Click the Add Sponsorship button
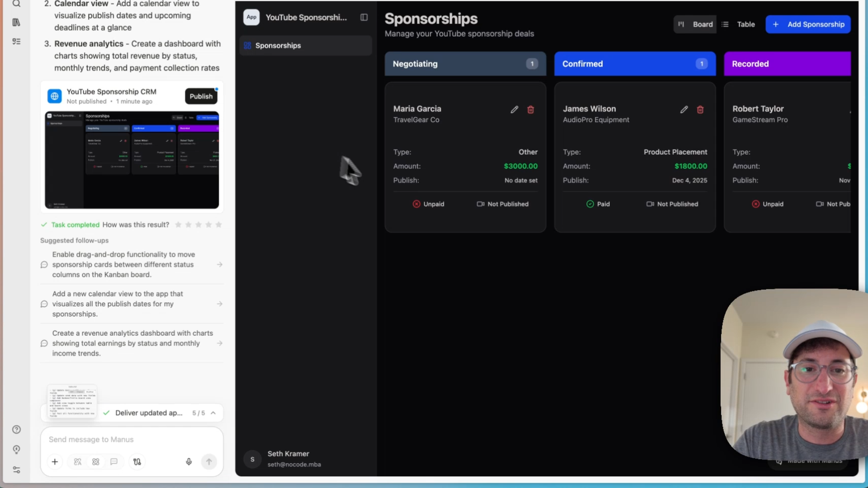 [x=808, y=24]
